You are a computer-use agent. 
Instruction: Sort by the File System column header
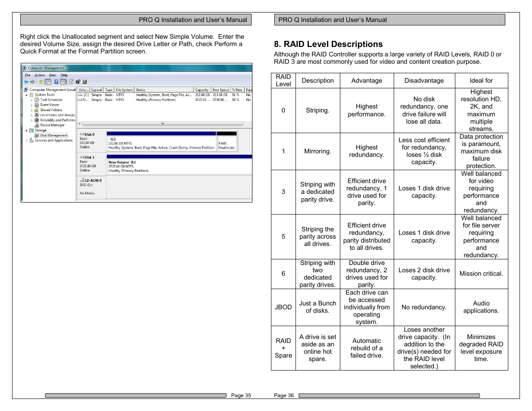click(x=124, y=90)
